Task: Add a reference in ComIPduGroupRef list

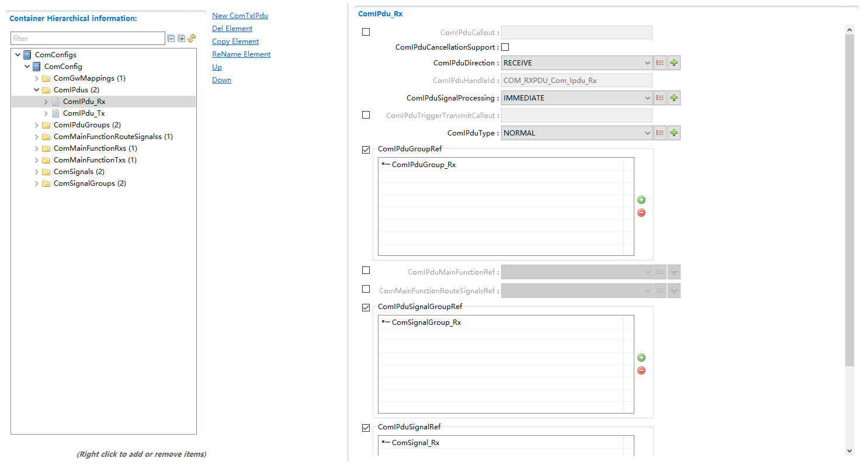Action: 641,200
